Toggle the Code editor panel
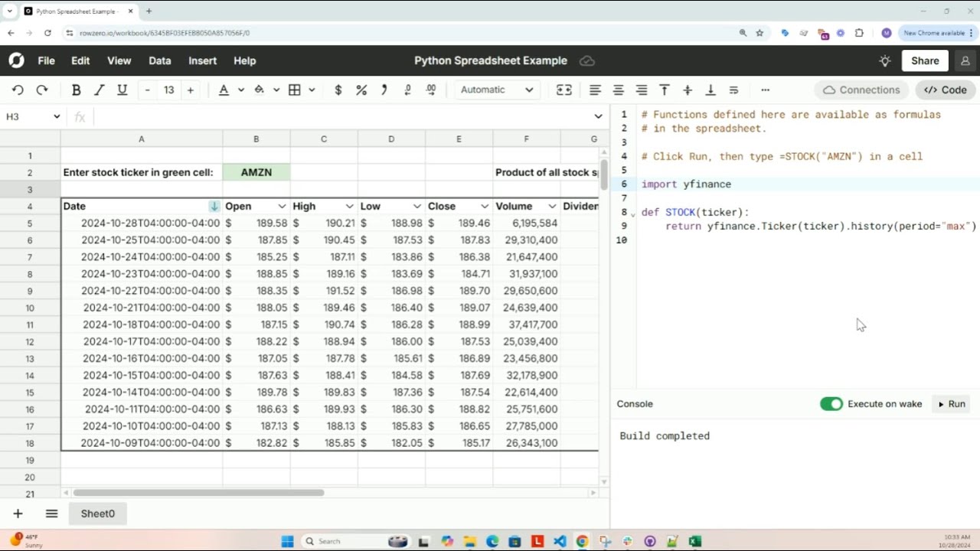Image resolution: width=980 pixels, height=551 pixels. (946, 90)
